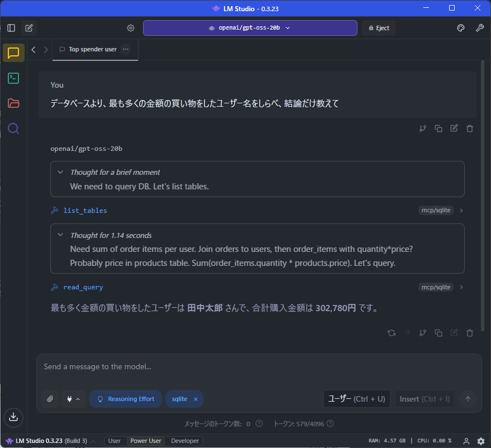491x448 pixels.
Task: Click the RAM: 4.57 GB status entry
Action: pyautogui.click(x=387, y=441)
